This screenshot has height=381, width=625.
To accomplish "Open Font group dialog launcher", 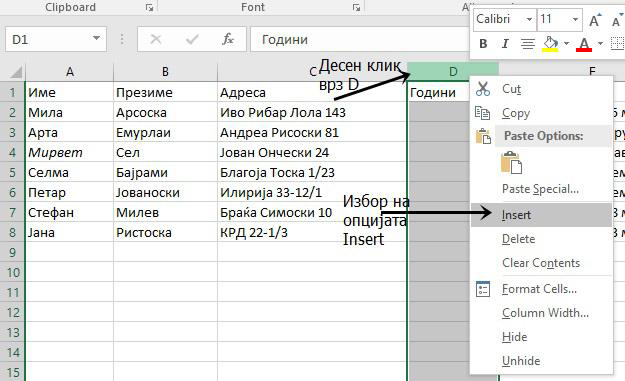I will pos(356,7).
